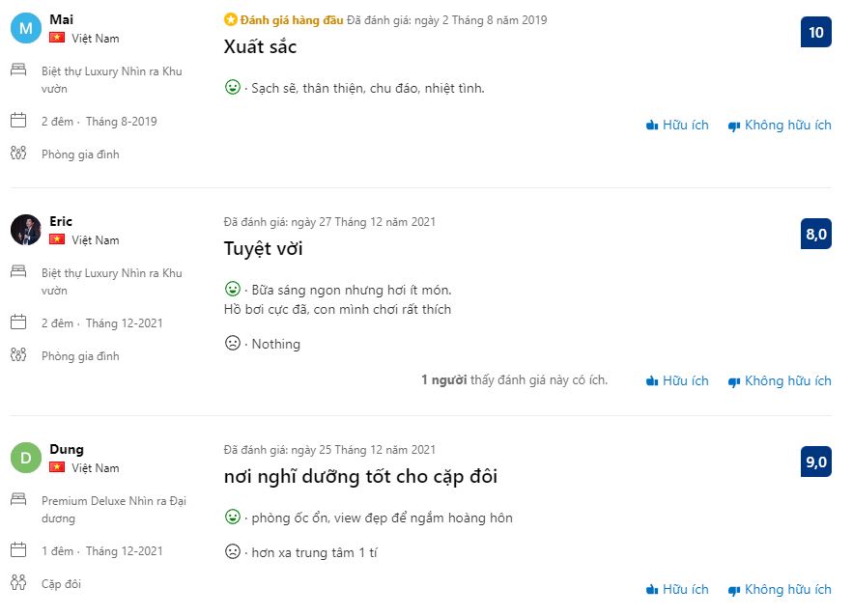Click the gold star top review icon
This screenshot has width=853, height=616.
point(230,19)
